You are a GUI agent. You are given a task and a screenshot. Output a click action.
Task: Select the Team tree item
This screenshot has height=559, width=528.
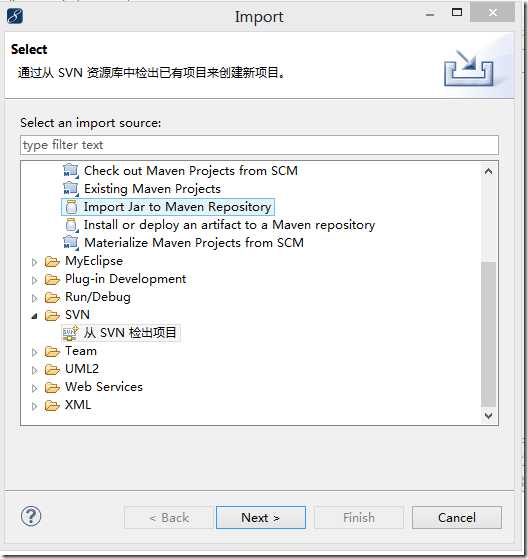point(81,351)
